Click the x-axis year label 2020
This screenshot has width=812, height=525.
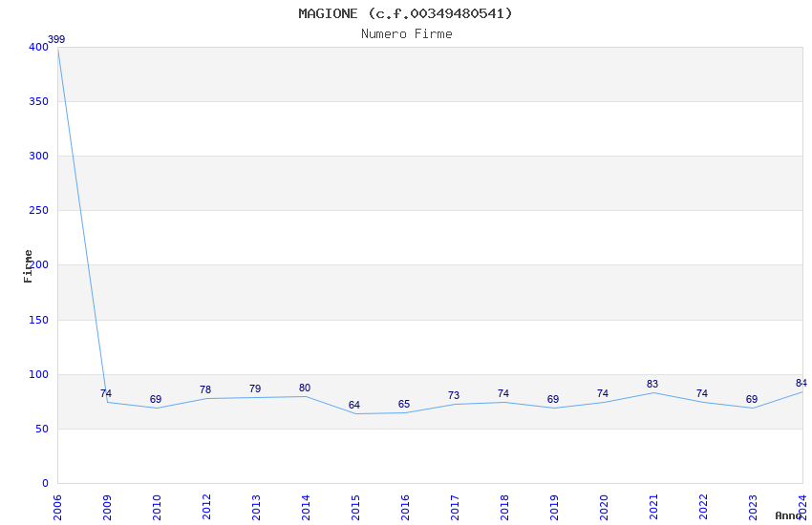click(x=605, y=507)
